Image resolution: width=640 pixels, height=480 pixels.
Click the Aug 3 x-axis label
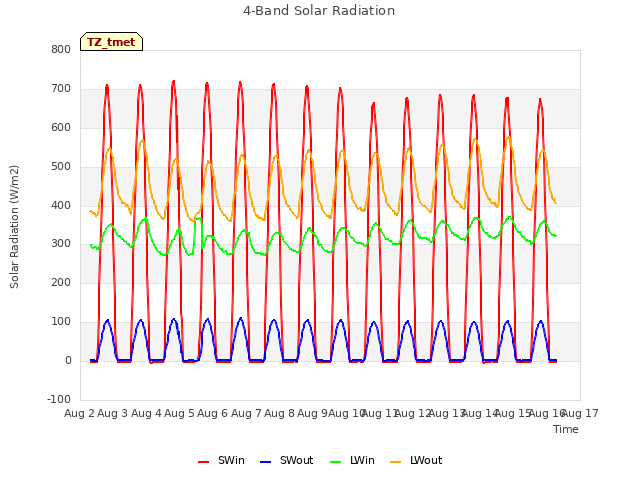click(113, 413)
